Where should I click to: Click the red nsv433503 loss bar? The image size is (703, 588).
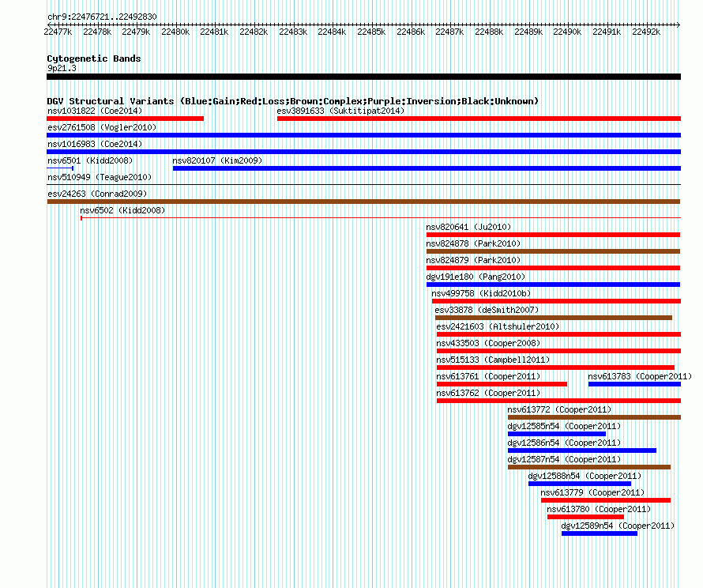coord(558,351)
